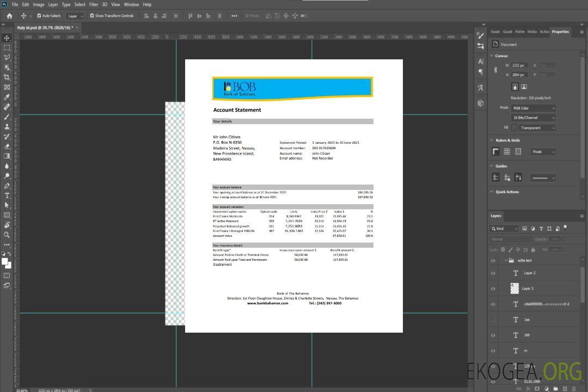The image size is (588, 392).
Task: Toggle the Auto-Select checkbox
Action: (39, 16)
